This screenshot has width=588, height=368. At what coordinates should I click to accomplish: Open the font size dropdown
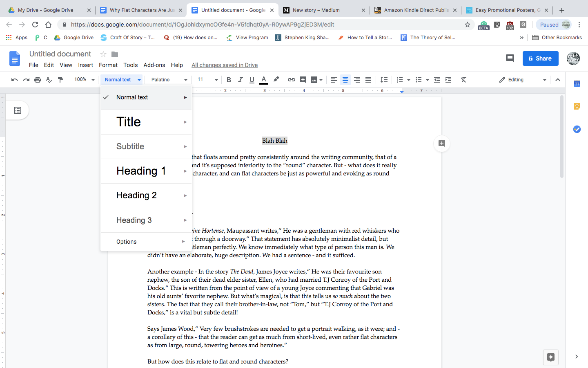[207, 80]
